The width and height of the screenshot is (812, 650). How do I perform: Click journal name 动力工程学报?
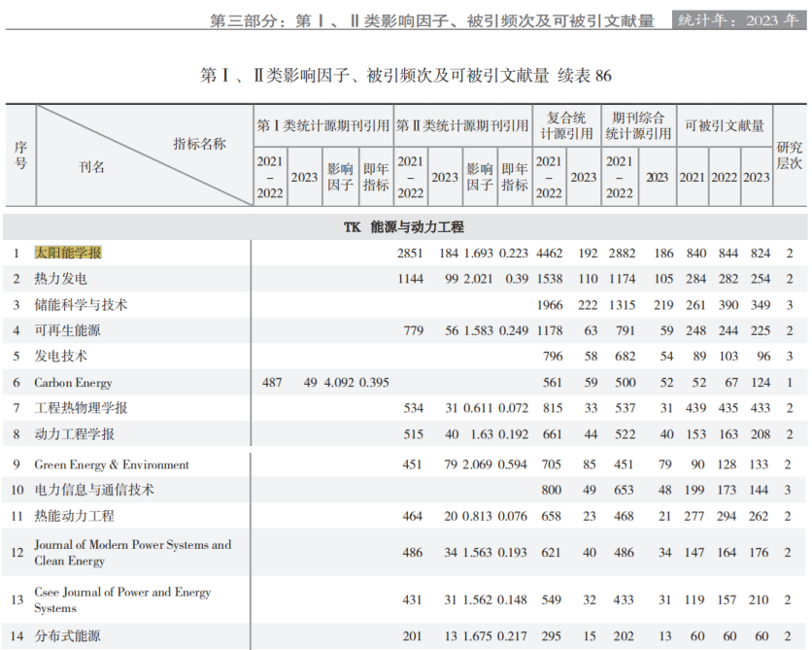coord(74,434)
